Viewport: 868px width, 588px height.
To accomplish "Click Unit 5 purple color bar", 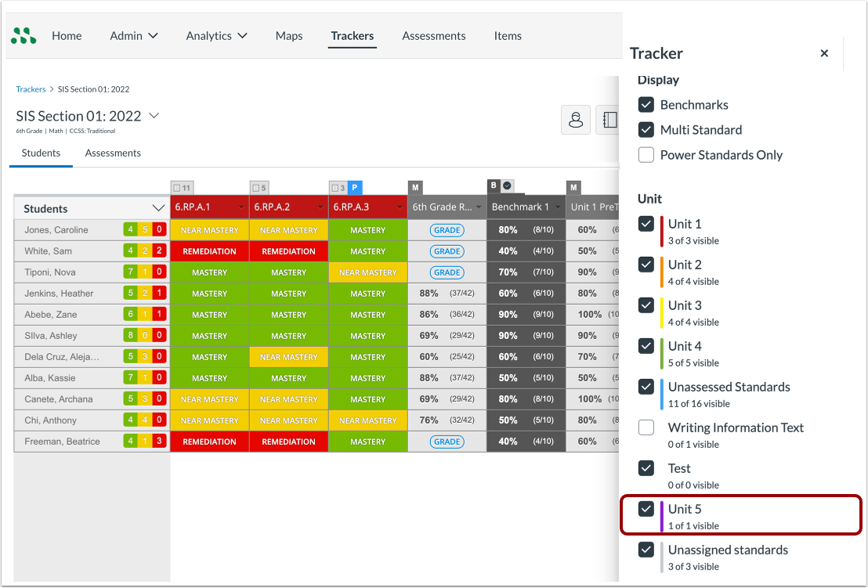I will (661, 517).
